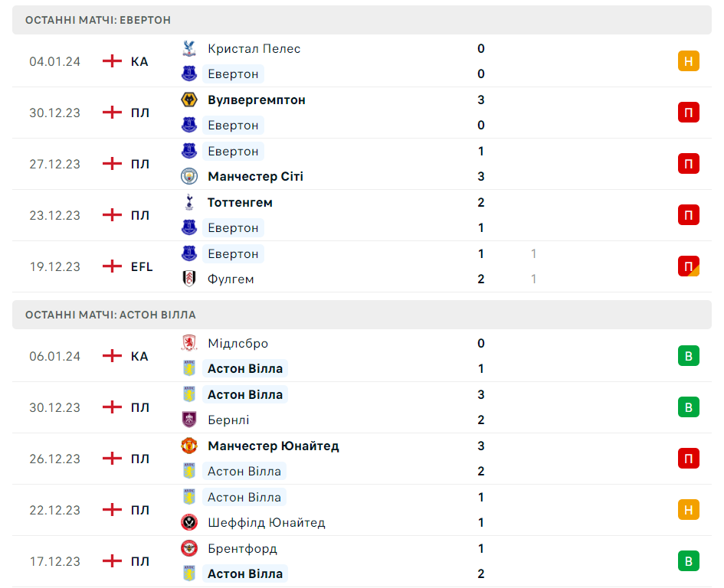Click the orange draw badge for 22.12.23
Image resolution: width=724 pixels, height=588 pixels.
(x=688, y=510)
